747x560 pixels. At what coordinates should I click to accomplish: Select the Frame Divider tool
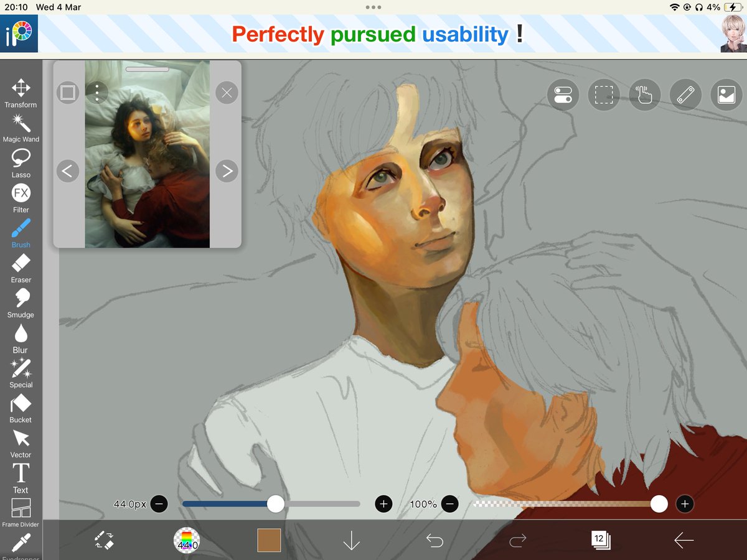click(21, 513)
